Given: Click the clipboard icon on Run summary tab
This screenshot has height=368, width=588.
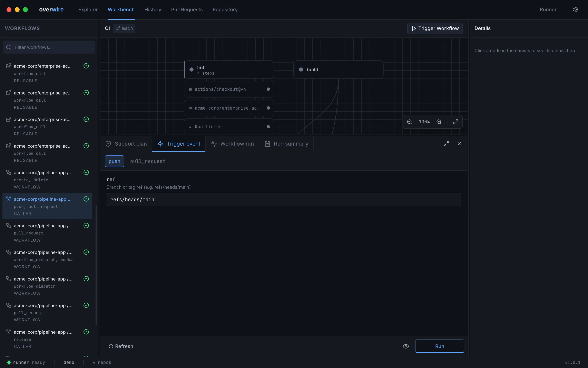Looking at the screenshot, I should coord(267,144).
